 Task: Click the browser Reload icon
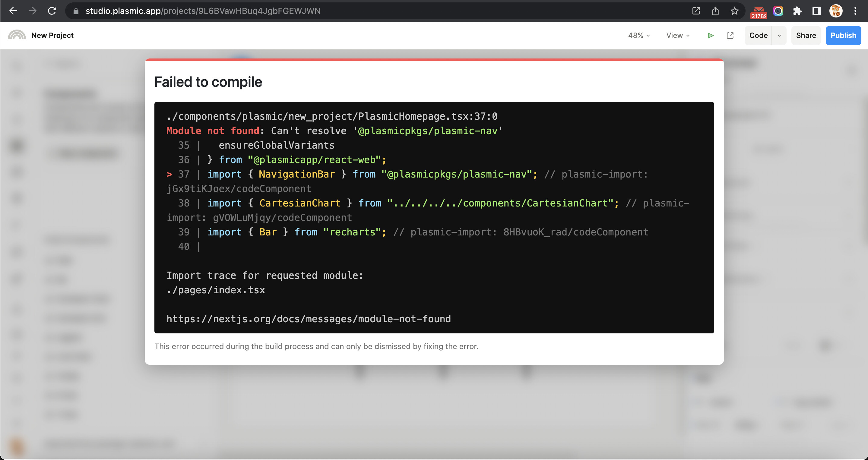coord(52,11)
